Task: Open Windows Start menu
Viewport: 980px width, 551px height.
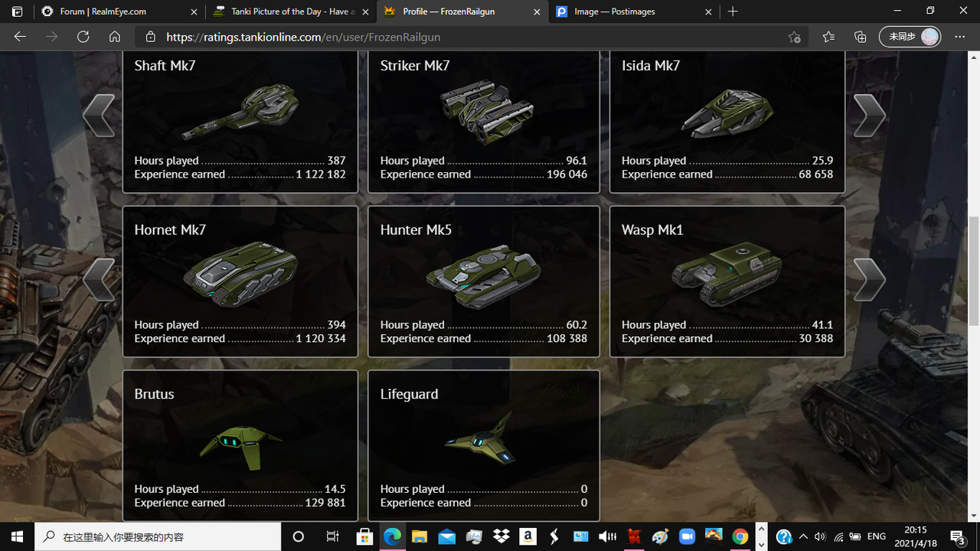Action: tap(17, 536)
